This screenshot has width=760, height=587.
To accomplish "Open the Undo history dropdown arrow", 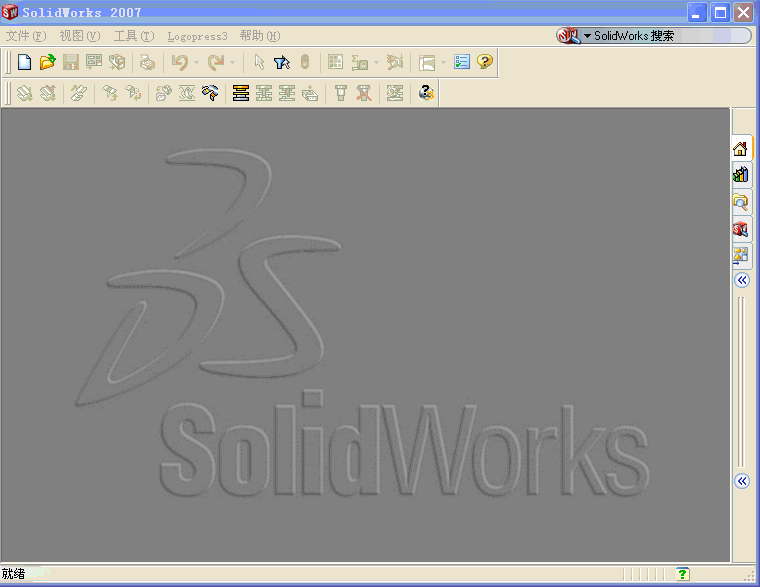I will click(196, 62).
